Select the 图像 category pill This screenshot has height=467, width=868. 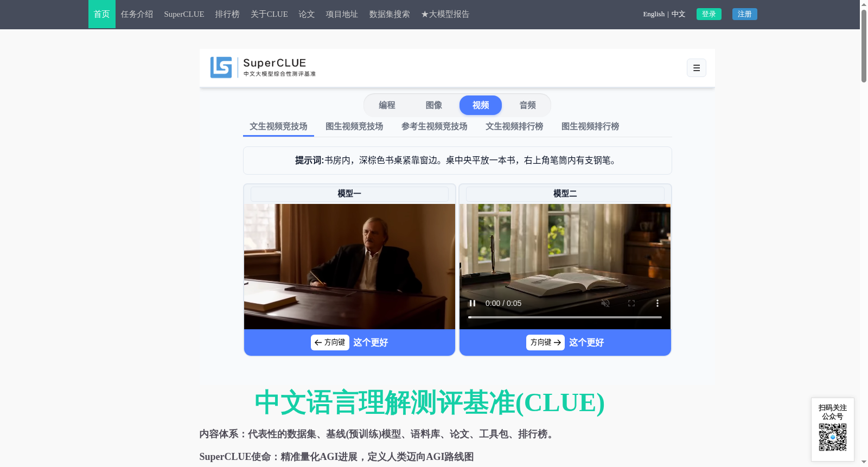click(x=434, y=105)
